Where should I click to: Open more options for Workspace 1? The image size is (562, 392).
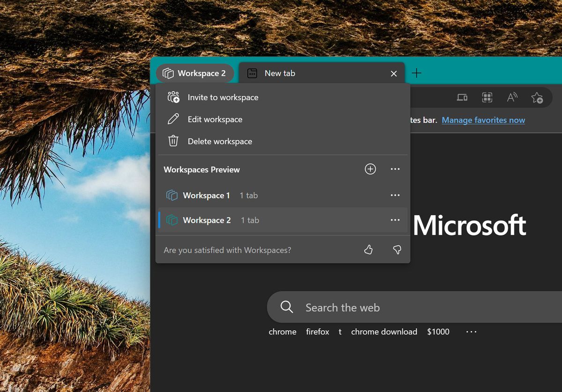coord(395,195)
